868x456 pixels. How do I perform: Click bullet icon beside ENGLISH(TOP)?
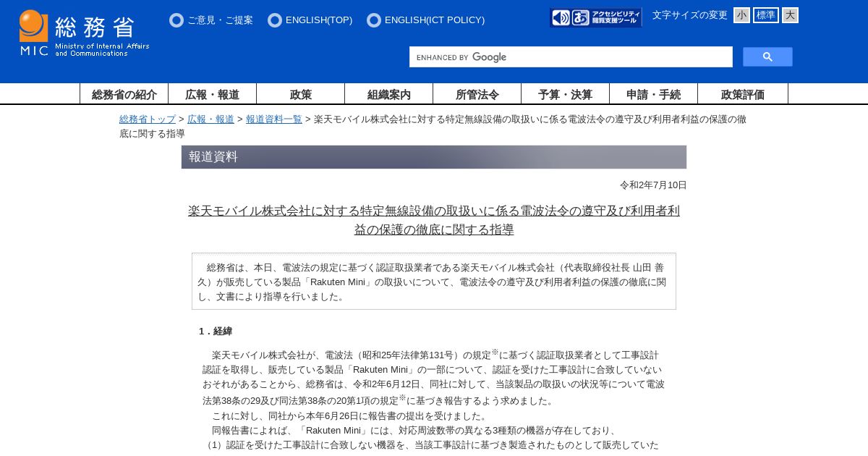(275, 20)
